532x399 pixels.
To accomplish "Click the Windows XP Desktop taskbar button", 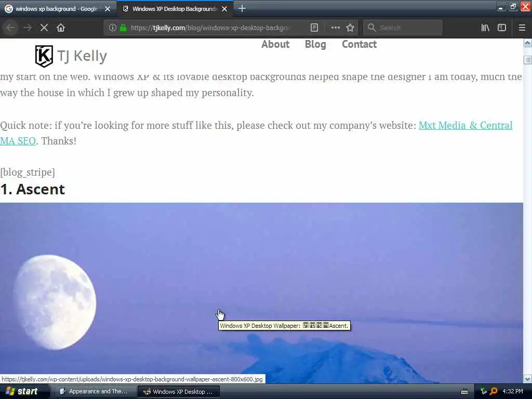I will coord(179,392).
